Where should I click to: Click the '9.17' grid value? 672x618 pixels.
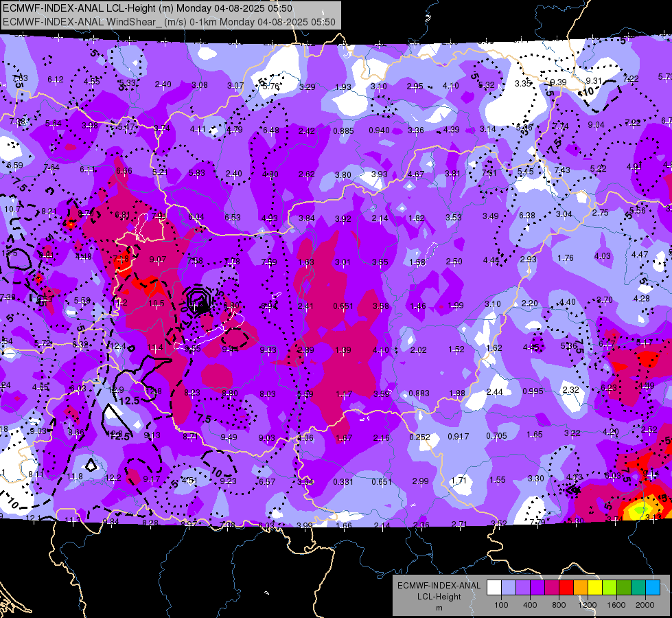152,479
